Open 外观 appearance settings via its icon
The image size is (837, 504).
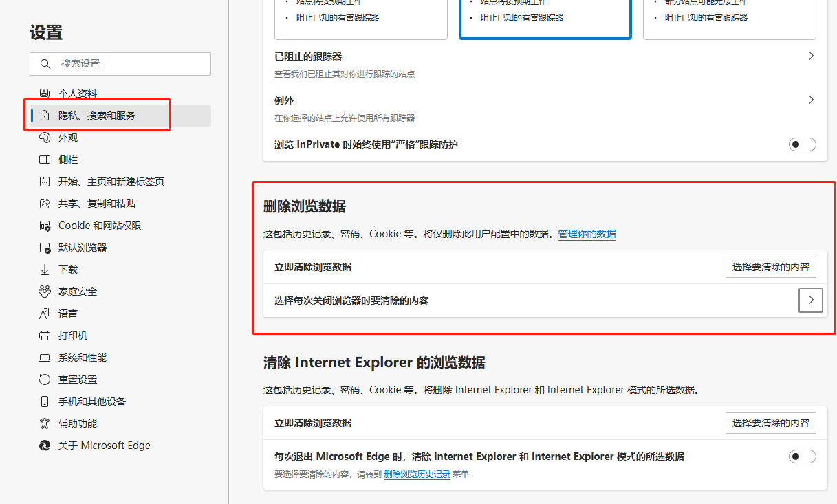(x=44, y=137)
